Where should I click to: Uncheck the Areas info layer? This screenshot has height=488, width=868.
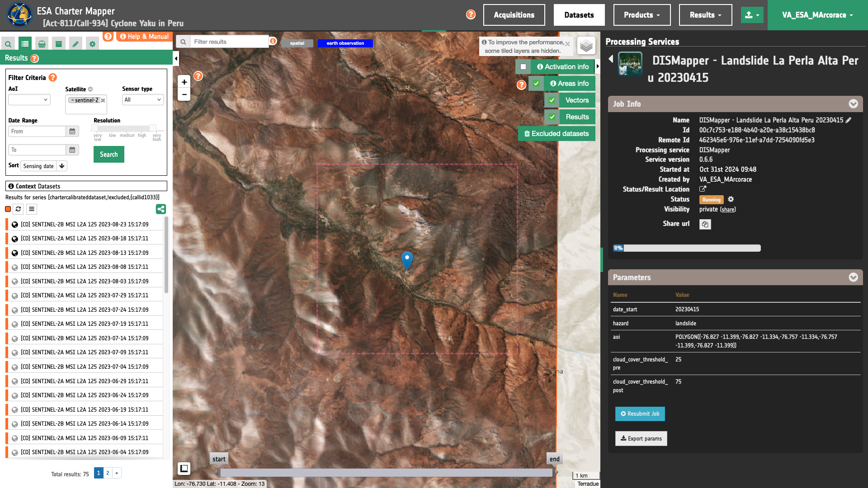(536, 84)
